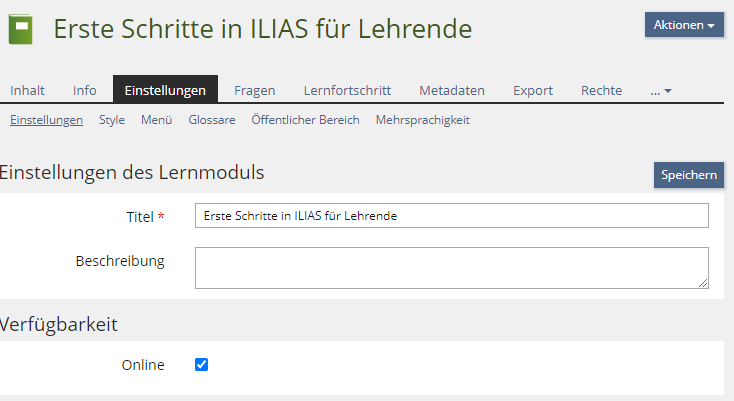This screenshot has height=401, width=734.
Task: Open the Glossare subtab
Action: pyautogui.click(x=212, y=120)
